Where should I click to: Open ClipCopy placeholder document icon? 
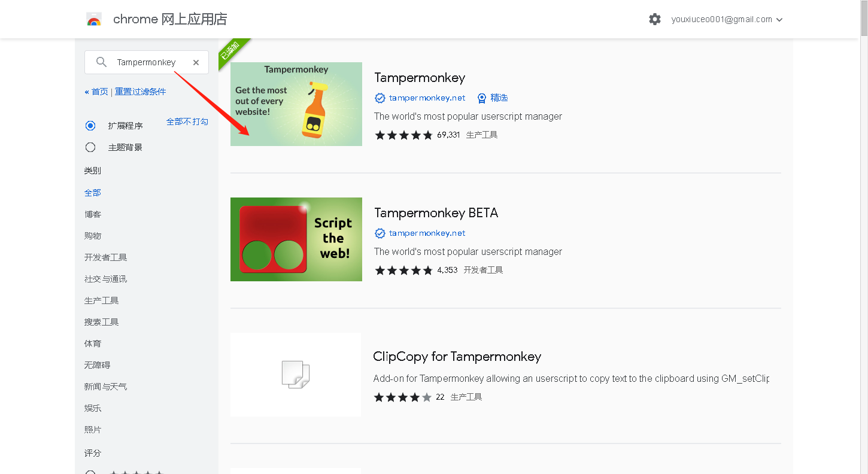(296, 375)
